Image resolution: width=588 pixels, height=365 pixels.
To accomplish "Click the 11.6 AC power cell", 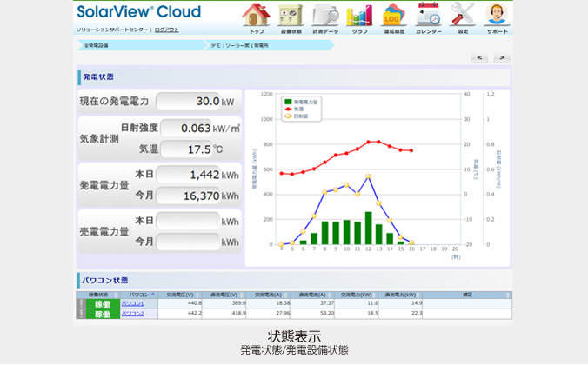I will point(357,303).
